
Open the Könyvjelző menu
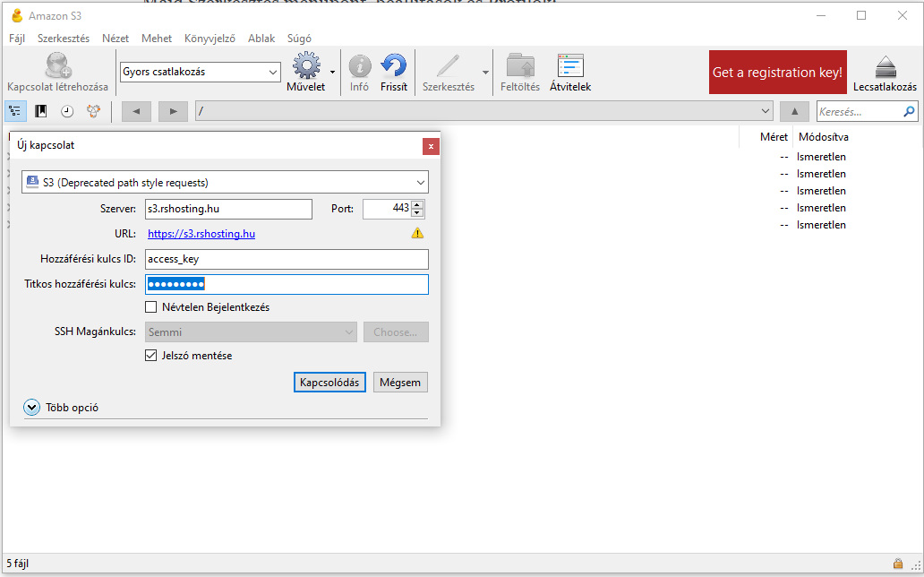coord(210,39)
